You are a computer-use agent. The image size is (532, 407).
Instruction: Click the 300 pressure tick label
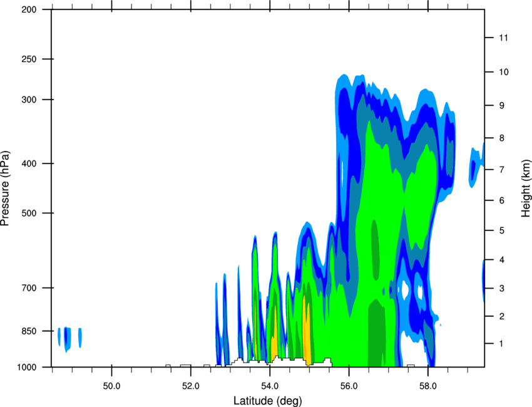(29, 100)
